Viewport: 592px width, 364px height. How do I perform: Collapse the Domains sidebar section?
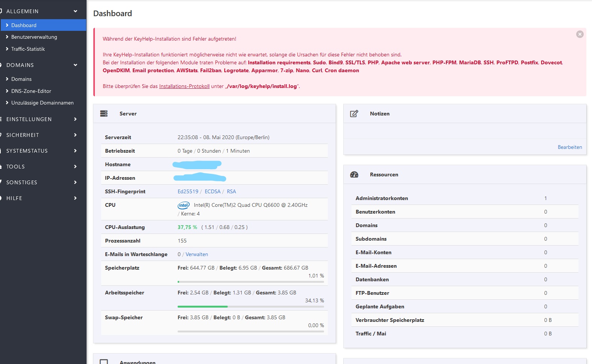click(x=75, y=65)
